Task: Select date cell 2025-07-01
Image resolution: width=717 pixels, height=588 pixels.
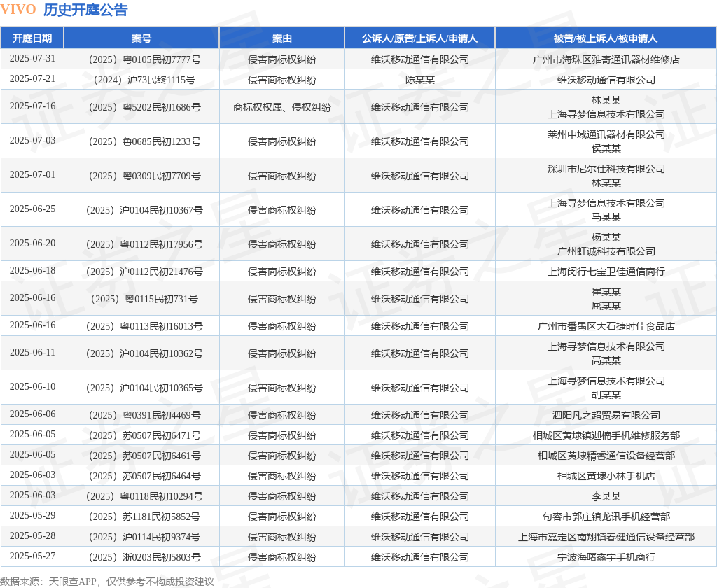Action: (x=32, y=175)
